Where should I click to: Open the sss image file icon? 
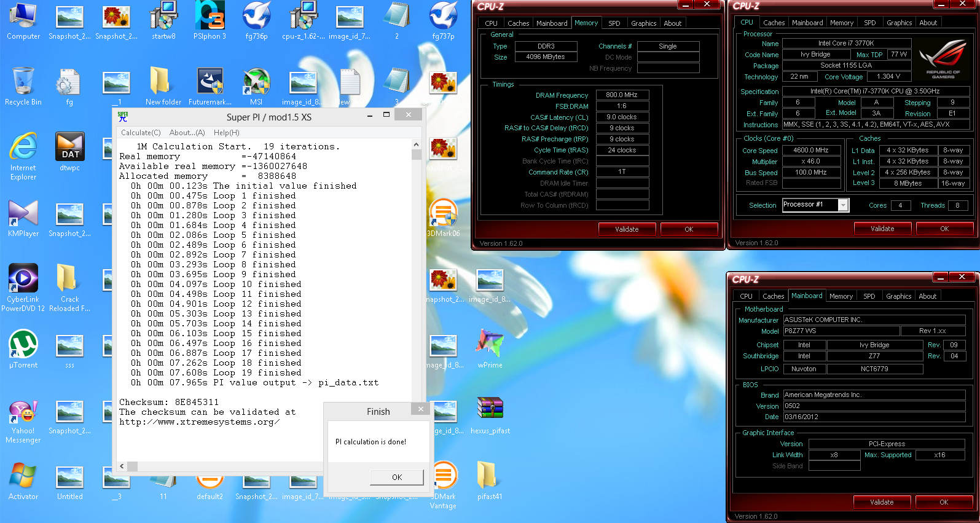(70, 349)
